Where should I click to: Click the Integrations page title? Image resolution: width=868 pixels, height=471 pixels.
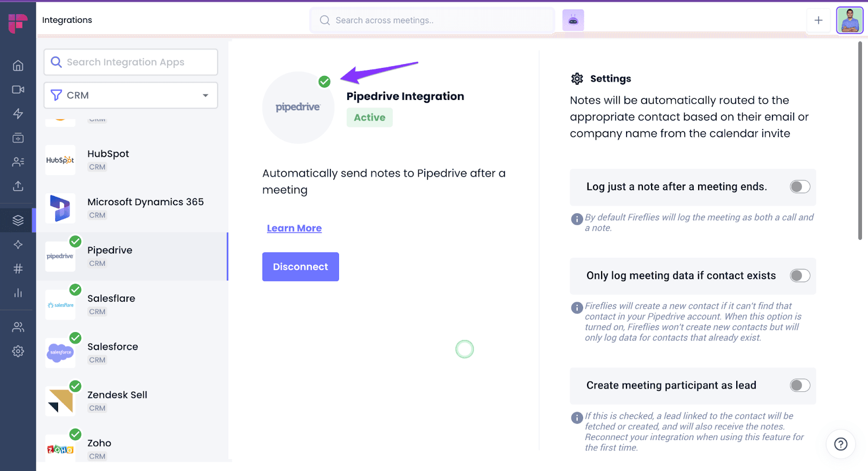point(67,20)
